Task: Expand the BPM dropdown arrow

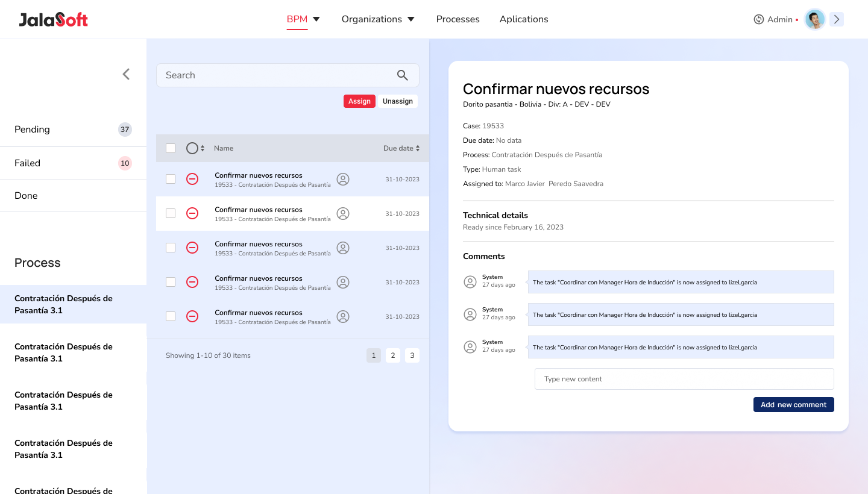Action: click(x=316, y=19)
